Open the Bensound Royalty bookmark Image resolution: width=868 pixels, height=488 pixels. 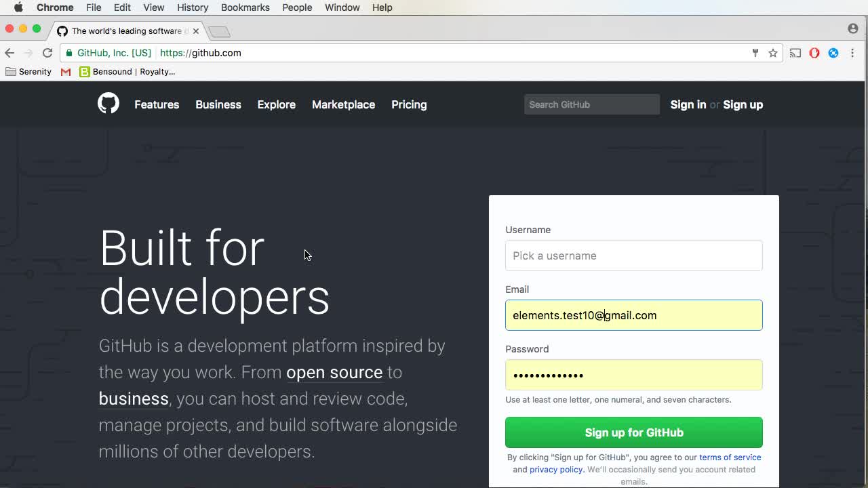[x=127, y=72]
